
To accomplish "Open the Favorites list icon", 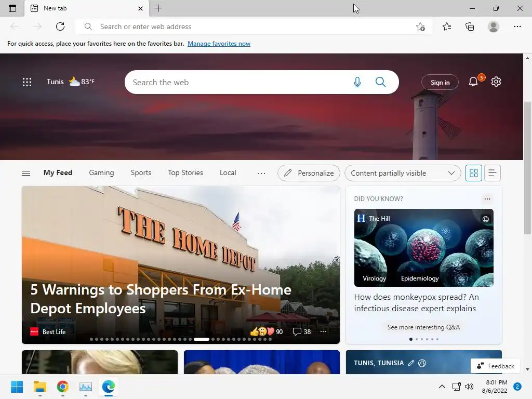I will point(447,26).
